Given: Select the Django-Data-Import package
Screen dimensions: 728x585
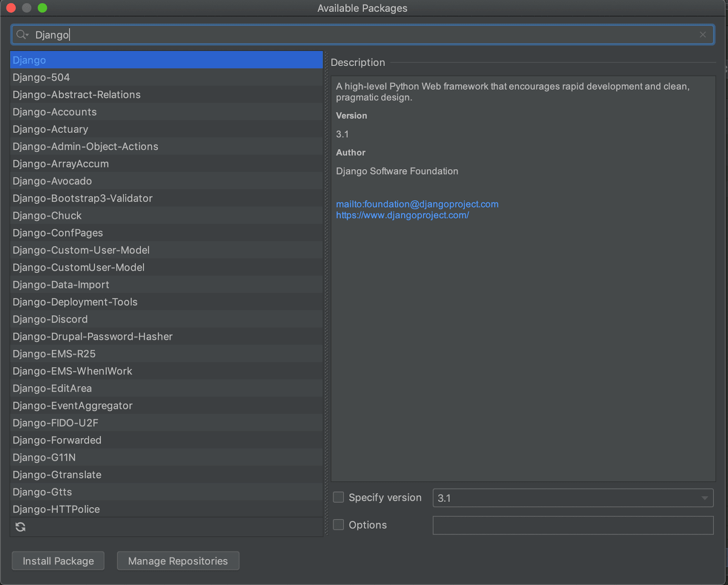Looking at the screenshot, I should click(167, 285).
